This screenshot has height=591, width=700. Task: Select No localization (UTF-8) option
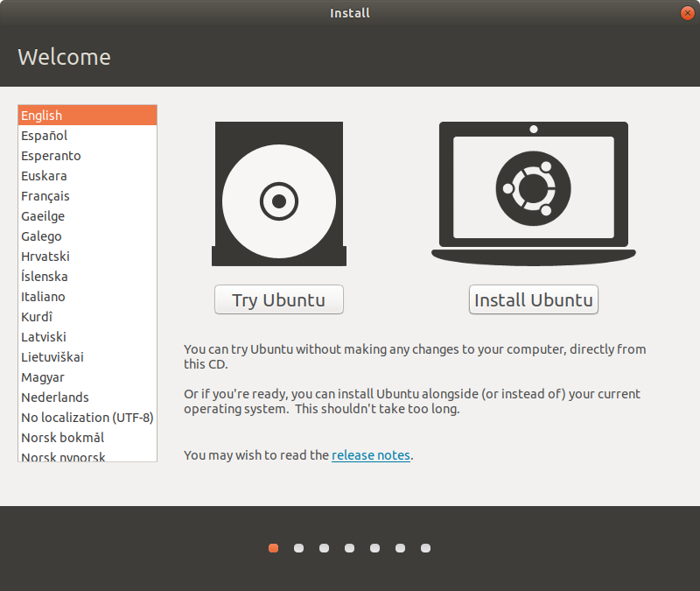(x=87, y=418)
